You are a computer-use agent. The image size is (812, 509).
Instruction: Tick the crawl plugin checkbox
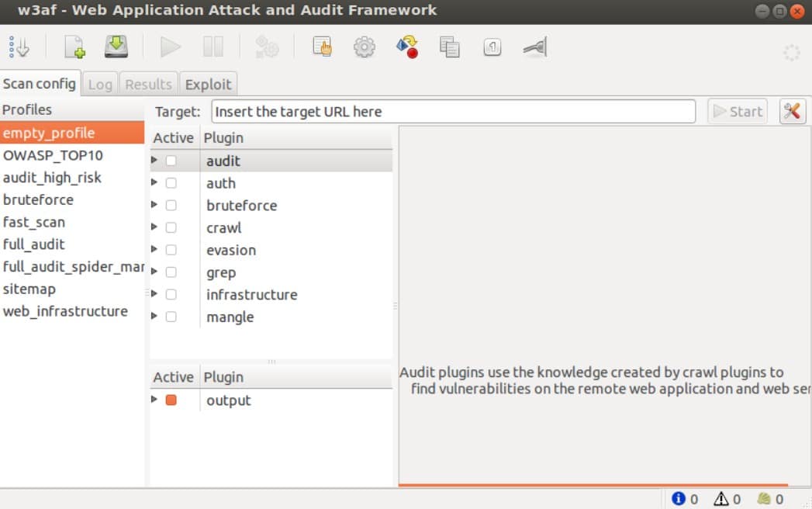tap(171, 227)
